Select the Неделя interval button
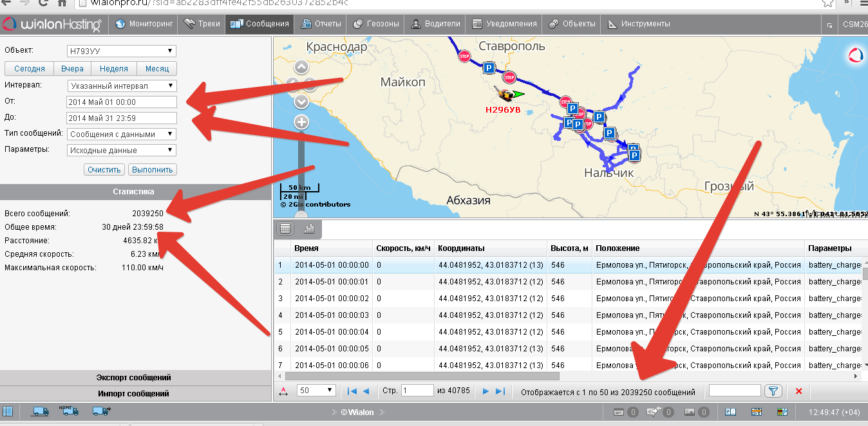This screenshot has width=868, height=426. [x=113, y=69]
